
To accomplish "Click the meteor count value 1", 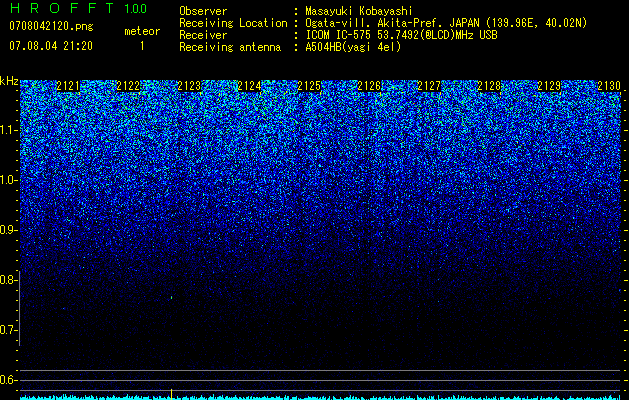I will tap(142, 46).
